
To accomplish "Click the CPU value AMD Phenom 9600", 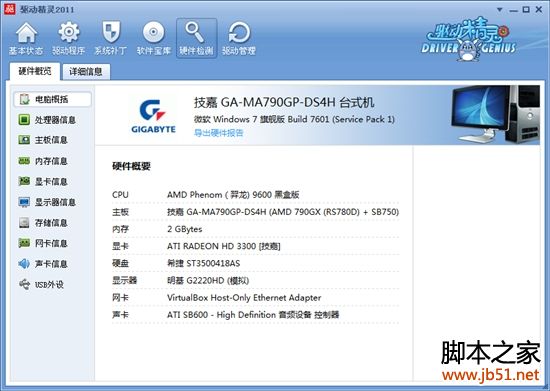I will pyautogui.click(x=233, y=195).
